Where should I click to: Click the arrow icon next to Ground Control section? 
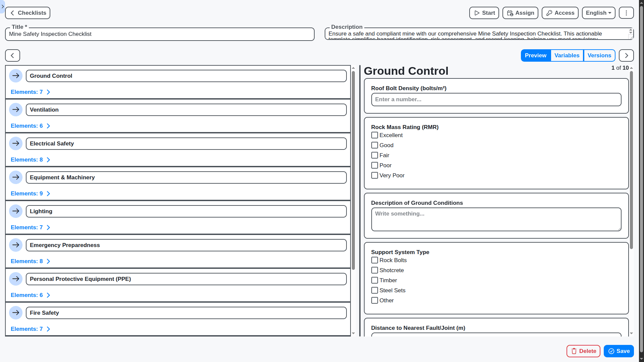tap(16, 76)
